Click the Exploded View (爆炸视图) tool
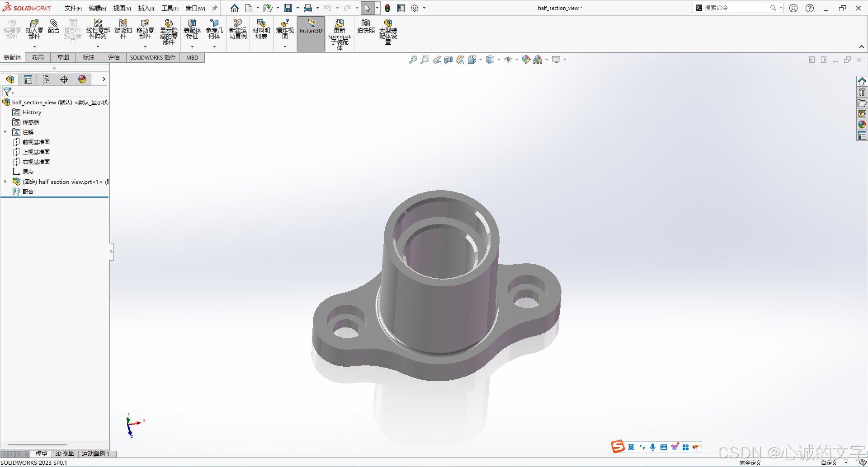This screenshot has height=467, width=868. click(285, 29)
